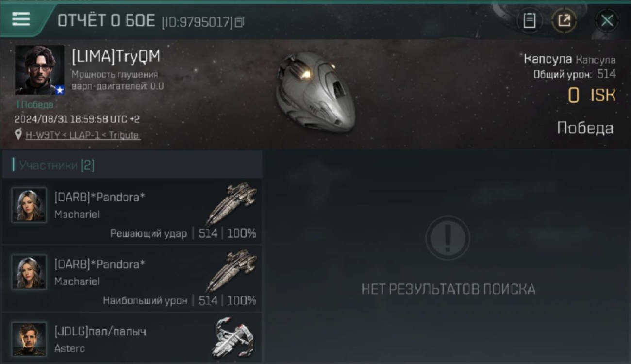Close the battle report window
This screenshot has width=631, height=364.
pyautogui.click(x=607, y=20)
